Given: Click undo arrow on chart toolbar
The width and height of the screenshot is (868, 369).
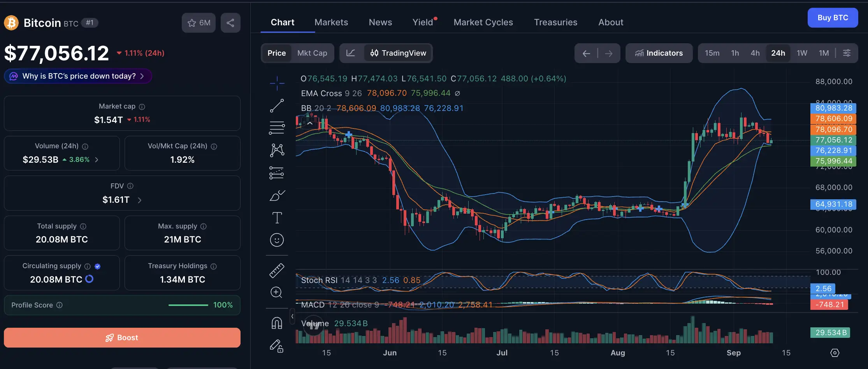Looking at the screenshot, I should pyautogui.click(x=586, y=53).
